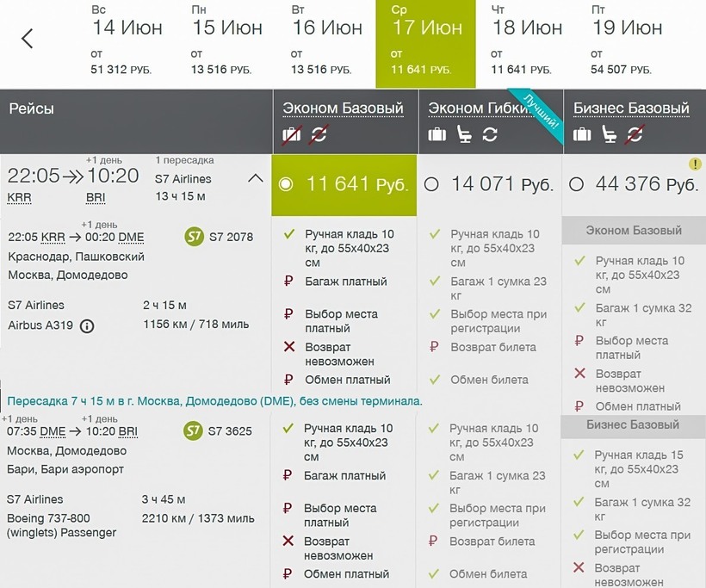The image size is (706, 588).
Task: Click the baggage icon under Бизнес Базовый
Action: [583, 134]
